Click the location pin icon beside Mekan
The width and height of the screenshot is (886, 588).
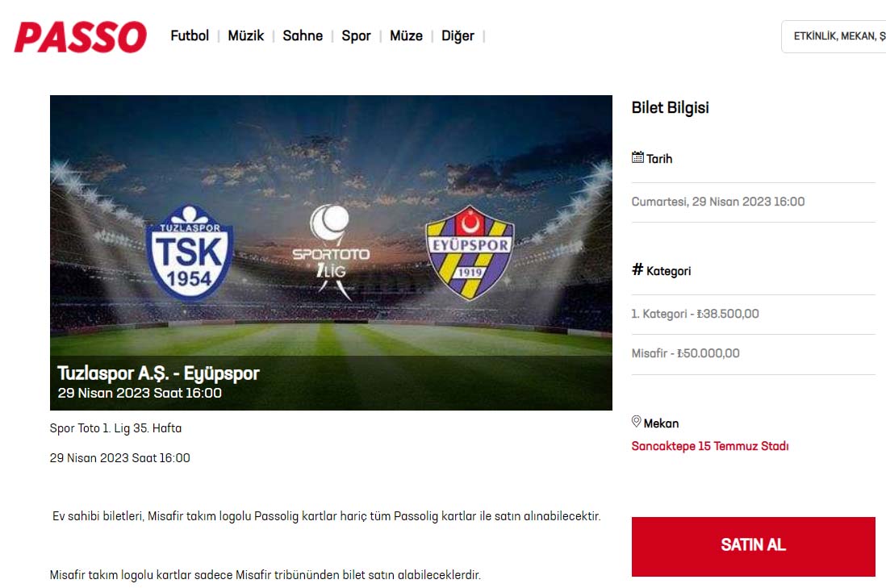pyautogui.click(x=636, y=421)
